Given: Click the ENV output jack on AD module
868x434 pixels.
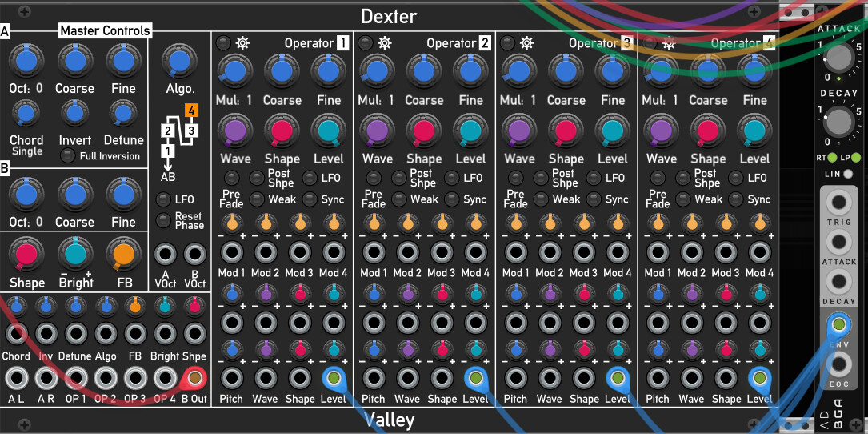Looking at the screenshot, I should click(839, 325).
